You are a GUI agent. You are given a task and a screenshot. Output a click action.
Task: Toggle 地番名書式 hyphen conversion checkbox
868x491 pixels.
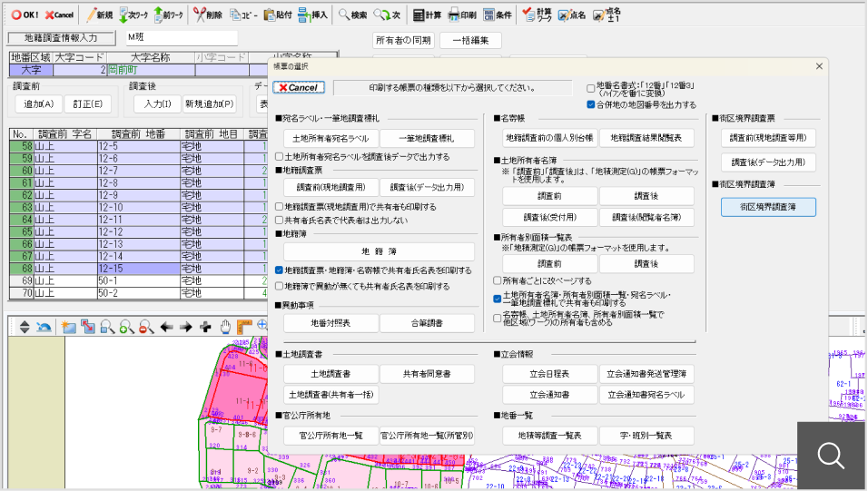pos(590,88)
